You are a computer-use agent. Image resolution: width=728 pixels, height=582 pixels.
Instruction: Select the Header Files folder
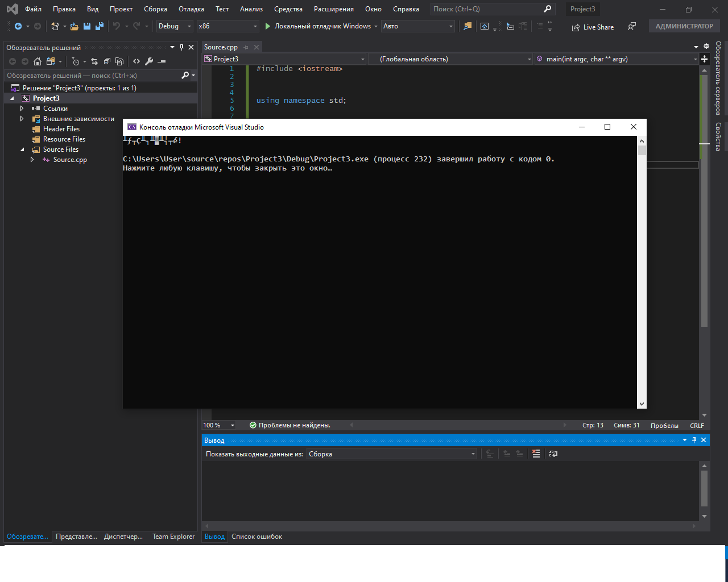point(61,129)
